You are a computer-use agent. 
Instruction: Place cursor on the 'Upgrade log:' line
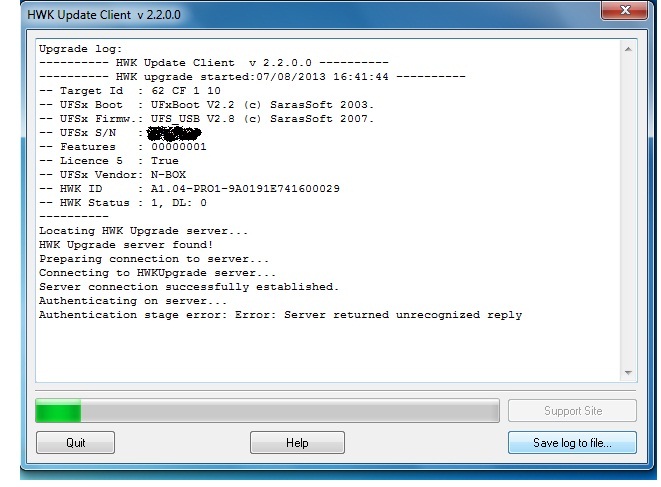(80, 48)
